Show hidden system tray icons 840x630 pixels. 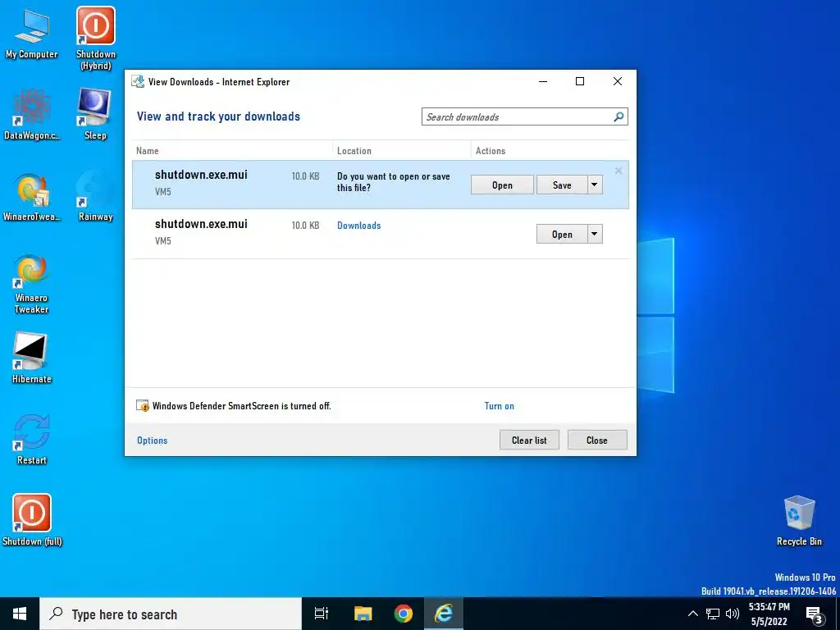pyautogui.click(x=692, y=614)
